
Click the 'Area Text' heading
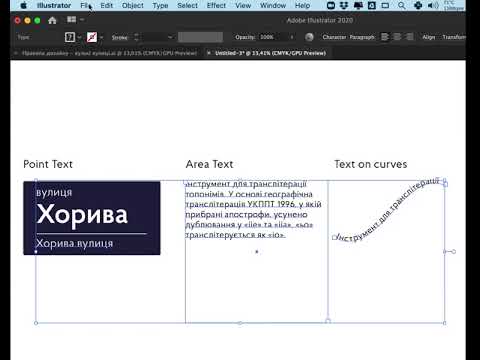click(209, 164)
